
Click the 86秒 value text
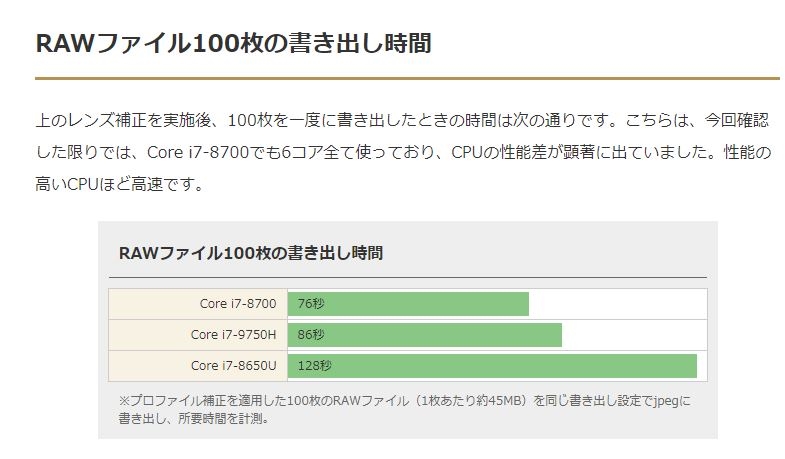pyautogui.click(x=310, y=335)
